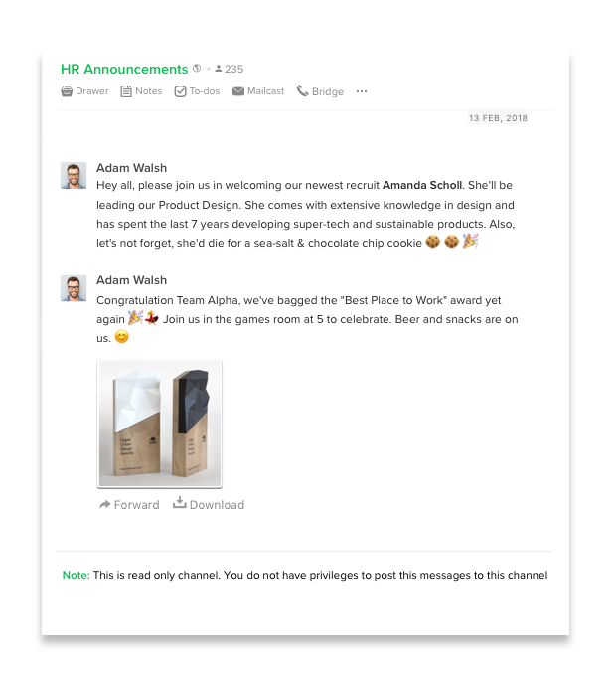Click the Download tray icon
Viewport: 616px width, 685px height.
pyautogui.click(x=180, y=503)
